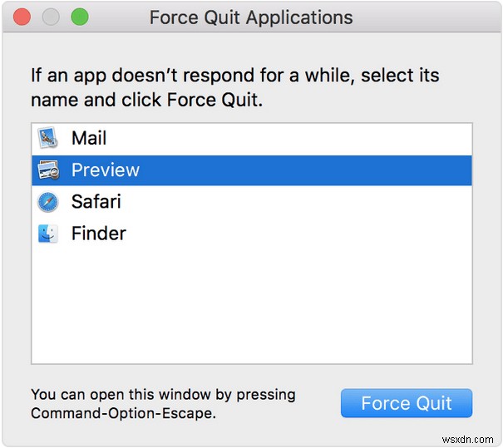This screenshot has height=448, width=503.
Task: Click the instruction text above the app list
Action: (234, 86)
